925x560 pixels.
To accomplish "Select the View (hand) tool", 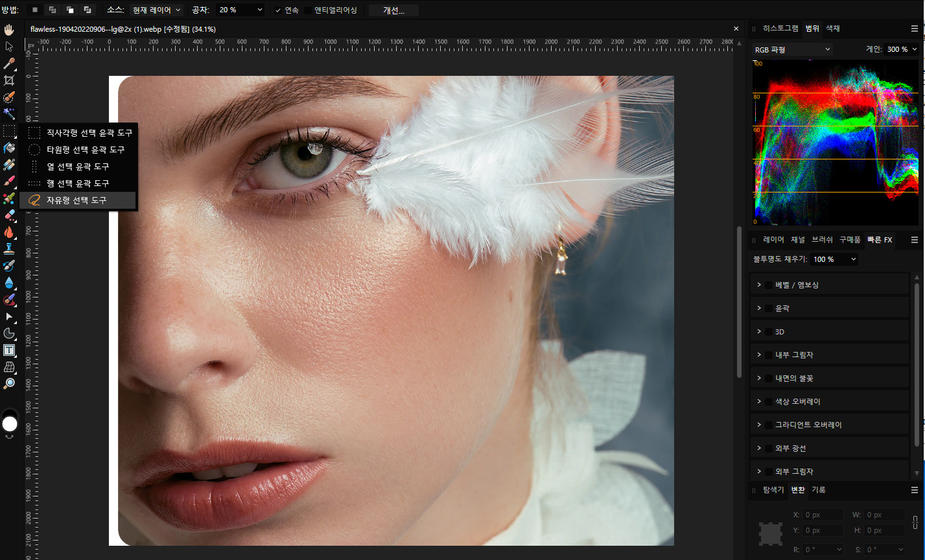I will (x=9, y=30).
